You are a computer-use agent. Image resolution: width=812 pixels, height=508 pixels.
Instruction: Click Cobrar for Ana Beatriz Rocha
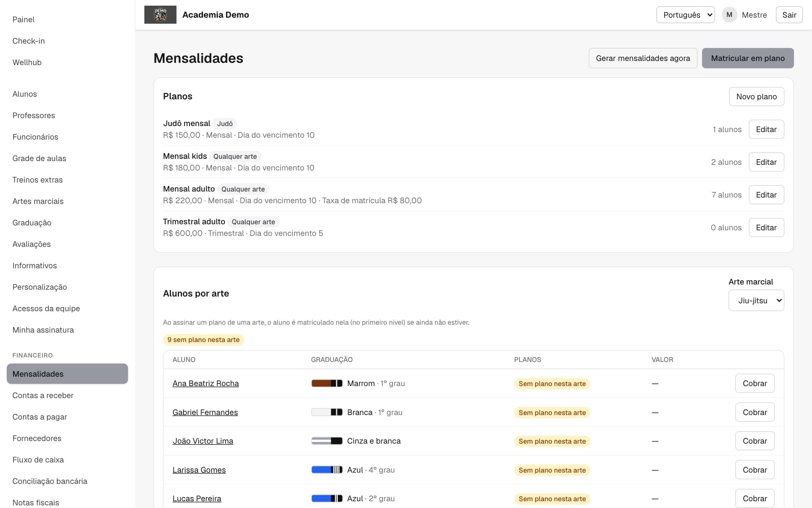pos(755,383)
